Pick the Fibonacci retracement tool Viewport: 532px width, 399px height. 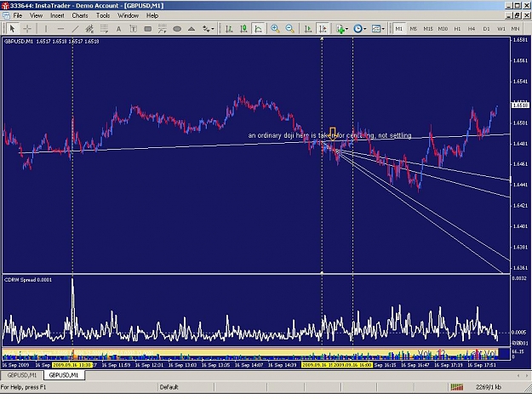[x=104, y=29]
